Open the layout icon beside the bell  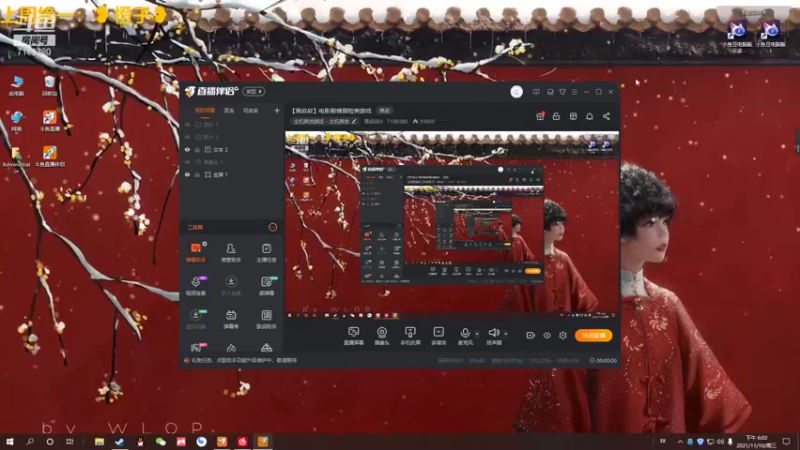(573, 116)
